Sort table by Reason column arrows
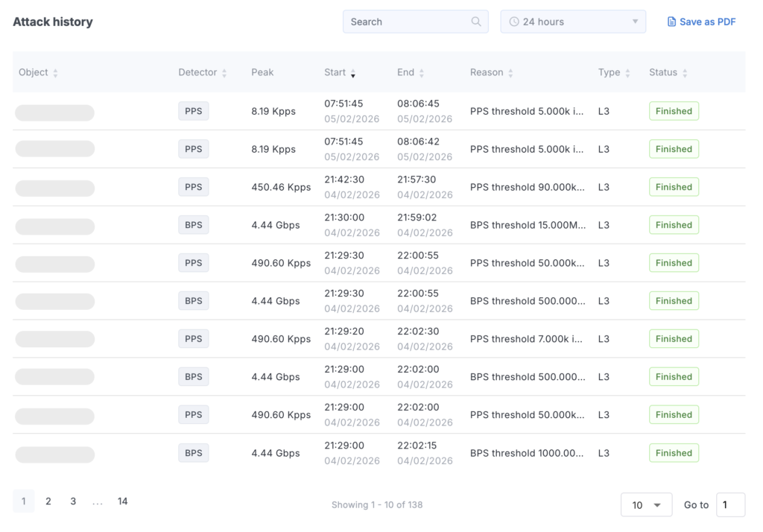This screenshot has height=532, width=763. point(510,73)
